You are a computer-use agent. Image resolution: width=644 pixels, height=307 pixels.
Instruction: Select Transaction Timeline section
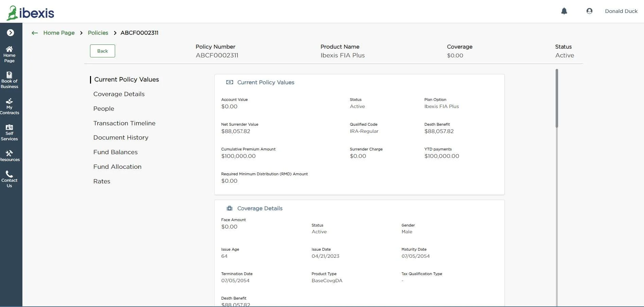[124, 123]
